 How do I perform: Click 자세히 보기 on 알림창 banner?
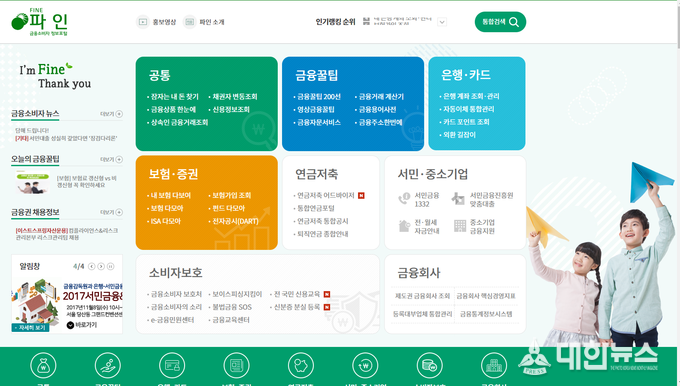click(30, 328)
